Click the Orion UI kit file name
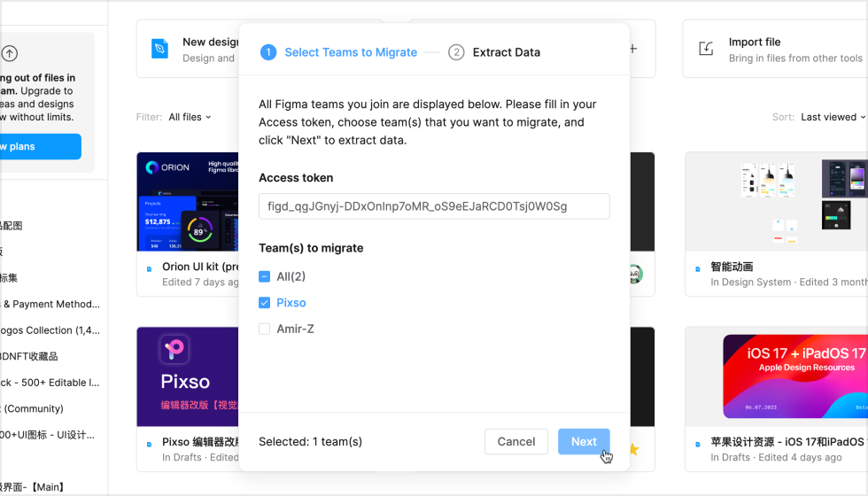Viewport: 868px width, 496px height. point(200,267)
